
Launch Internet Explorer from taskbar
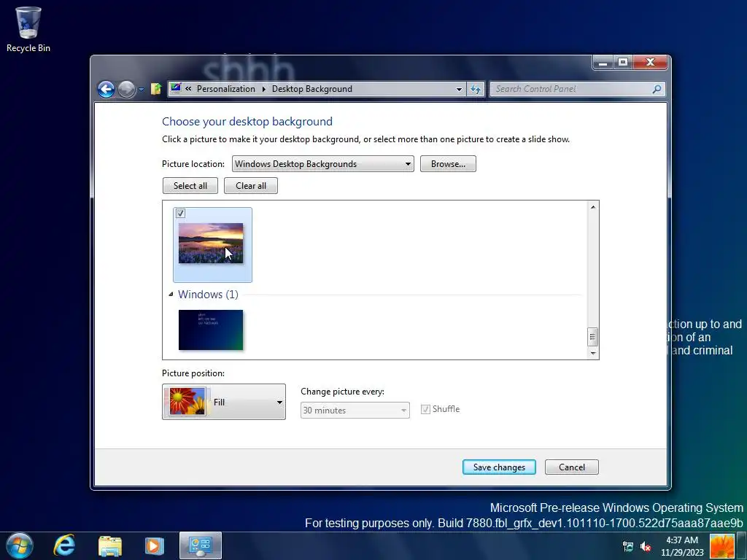pyautogui.click(x=64, y=545)
